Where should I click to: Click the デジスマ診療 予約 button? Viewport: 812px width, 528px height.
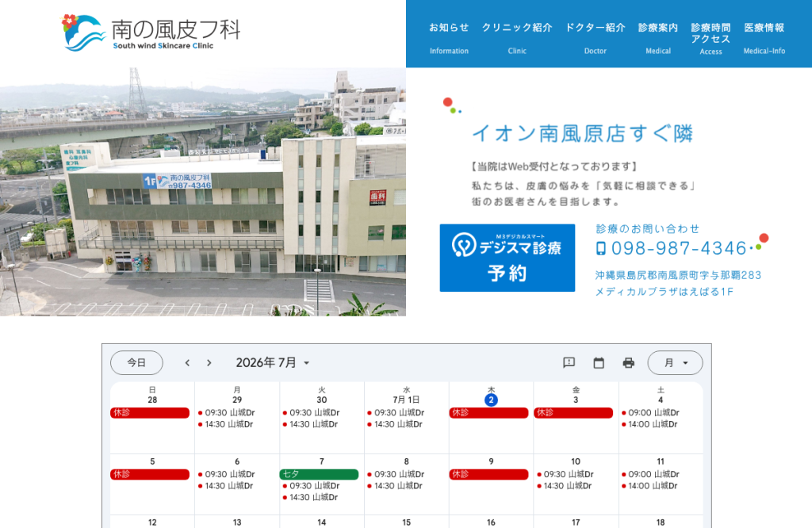click(507, 258)
